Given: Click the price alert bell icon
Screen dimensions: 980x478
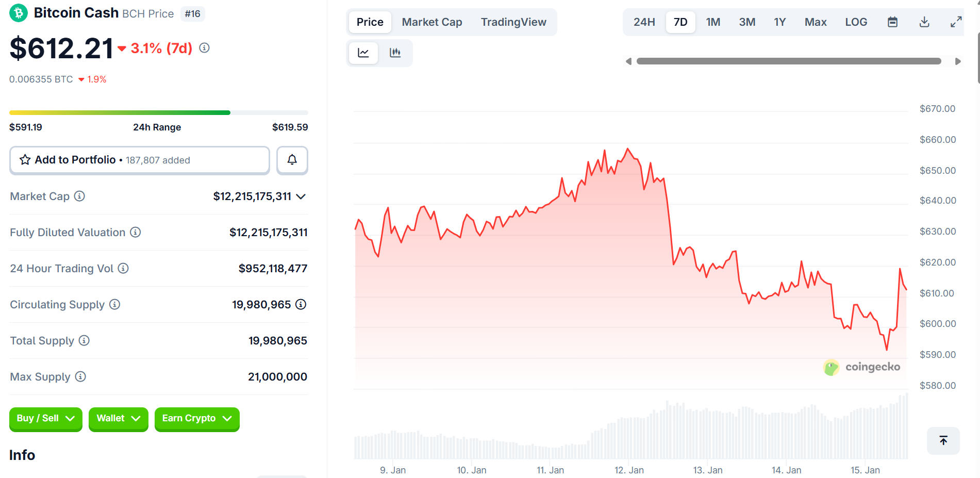Looking at the screenshot, I should pos(292,160).
